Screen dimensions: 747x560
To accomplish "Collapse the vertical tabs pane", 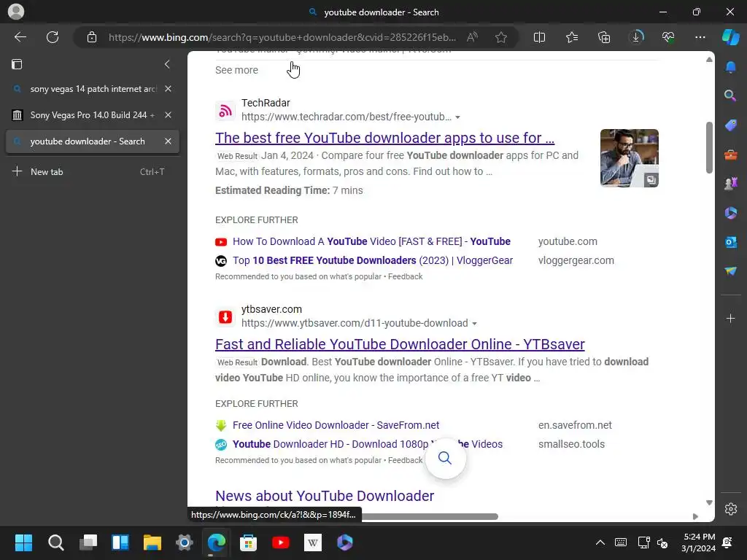I will click(x=167, y=64).
